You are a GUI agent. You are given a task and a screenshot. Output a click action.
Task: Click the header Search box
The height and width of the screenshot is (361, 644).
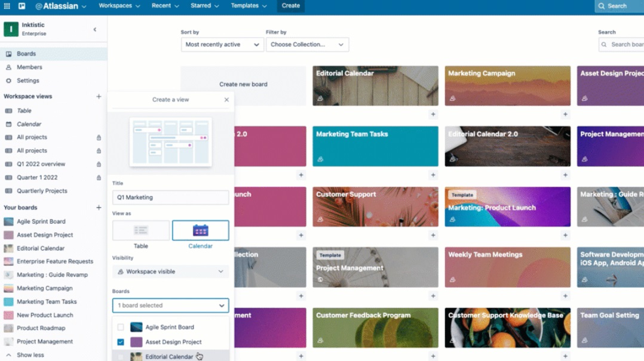pos(620,6)
